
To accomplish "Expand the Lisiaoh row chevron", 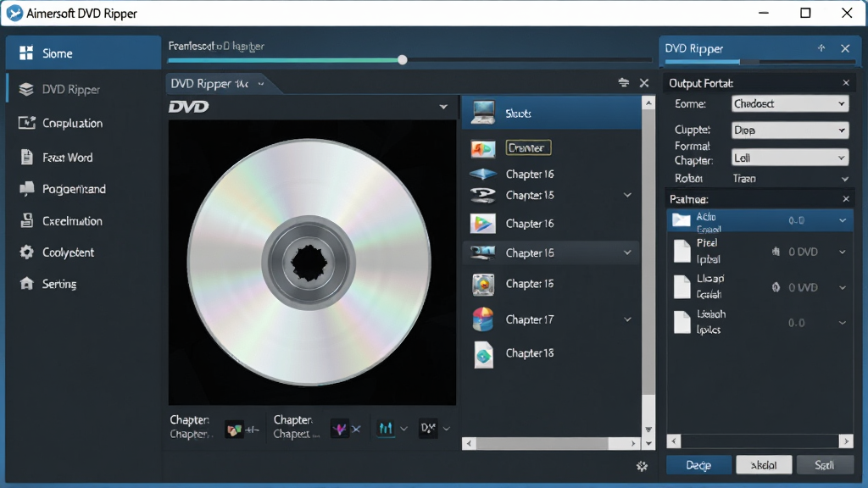I will (x=843, y=323).
